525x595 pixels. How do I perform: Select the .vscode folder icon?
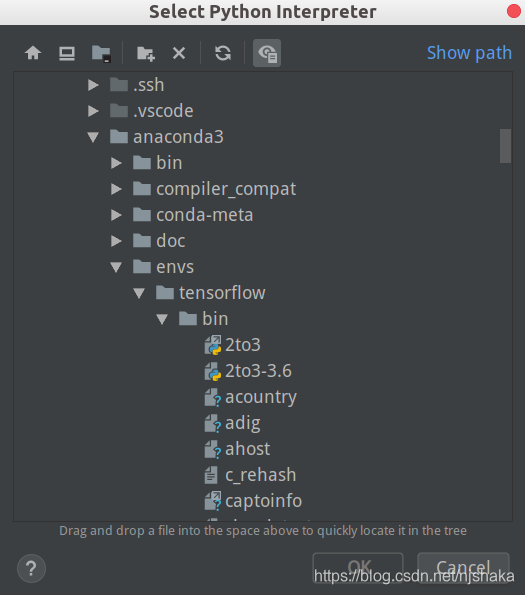119,111
